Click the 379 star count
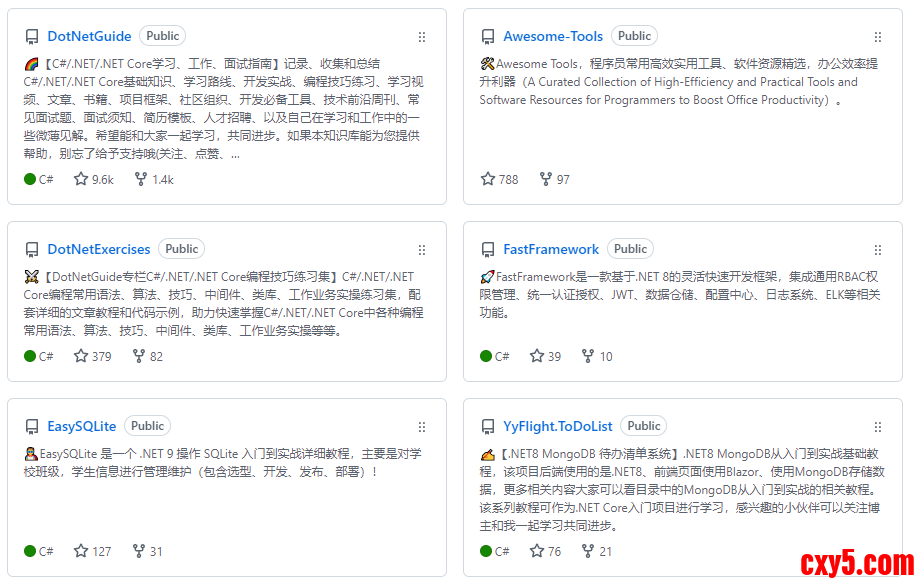The height and width of the screenshot is (583, 919). [101, 357]
